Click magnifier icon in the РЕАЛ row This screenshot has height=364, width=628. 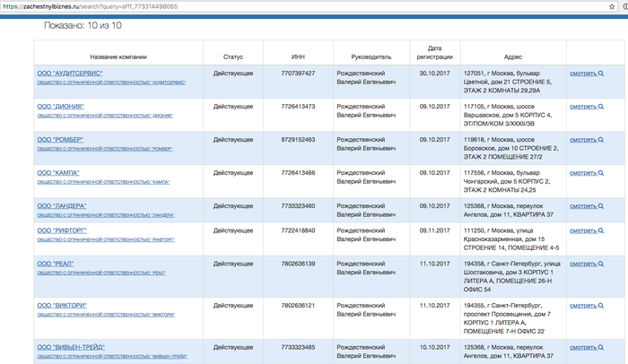(x=601, y=264)
